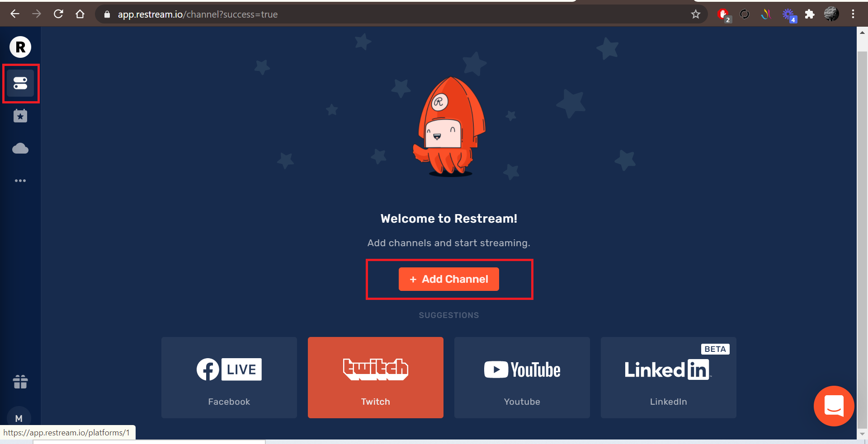Image resolution: width=868 pixels, height=444 pixels.
Task: Select the Facebook Live suggestion card
Action: 229,378
